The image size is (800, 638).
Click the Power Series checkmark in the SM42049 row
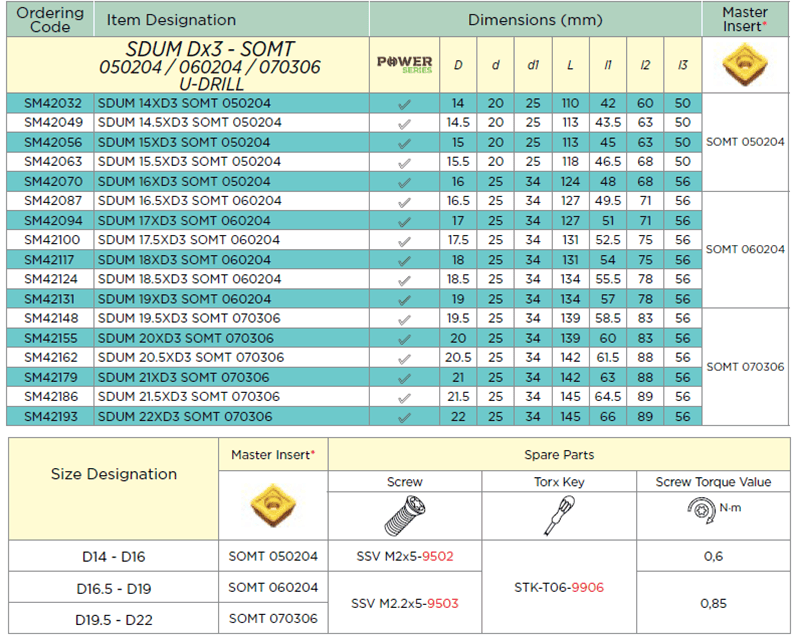tap(404, 124)
